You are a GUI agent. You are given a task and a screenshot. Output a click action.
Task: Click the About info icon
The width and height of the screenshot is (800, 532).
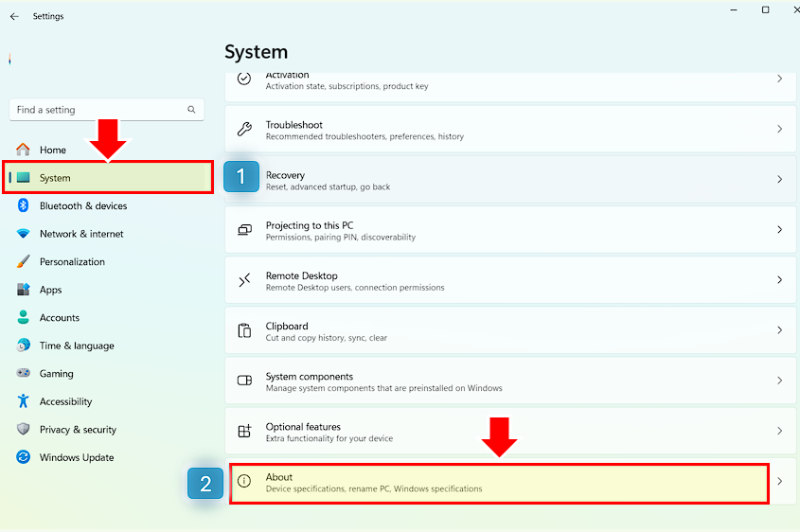tap(244, 481)
